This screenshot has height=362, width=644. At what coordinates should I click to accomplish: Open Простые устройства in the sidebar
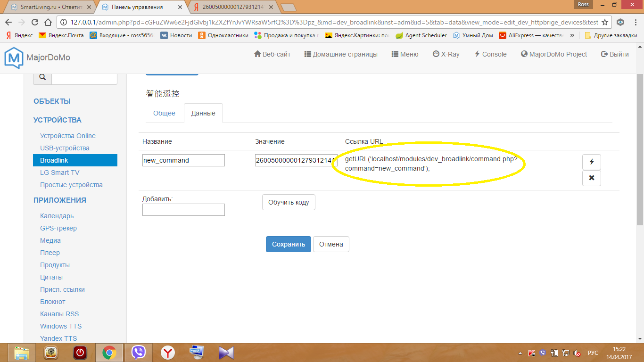pyautogui.click(x=71, y=185)
